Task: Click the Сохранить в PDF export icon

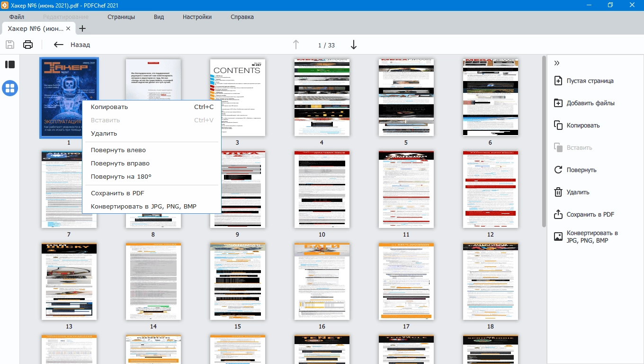Action: click(558, 214)
